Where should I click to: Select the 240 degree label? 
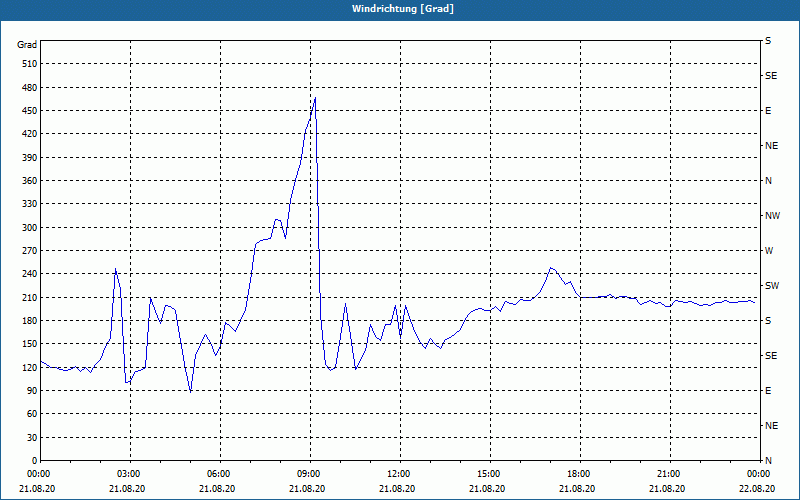(x=30, y=274)
